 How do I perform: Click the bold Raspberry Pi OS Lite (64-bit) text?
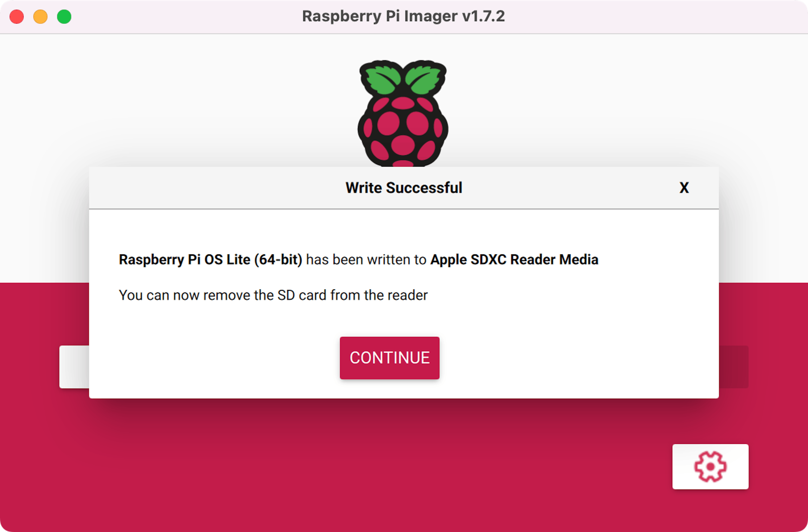tap(210, 259)
